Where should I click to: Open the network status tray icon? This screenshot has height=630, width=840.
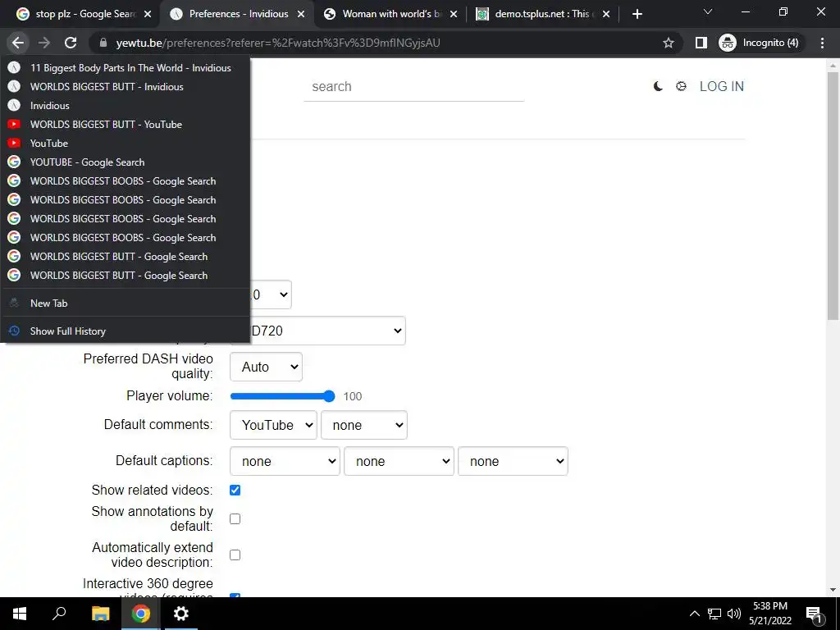714,614
